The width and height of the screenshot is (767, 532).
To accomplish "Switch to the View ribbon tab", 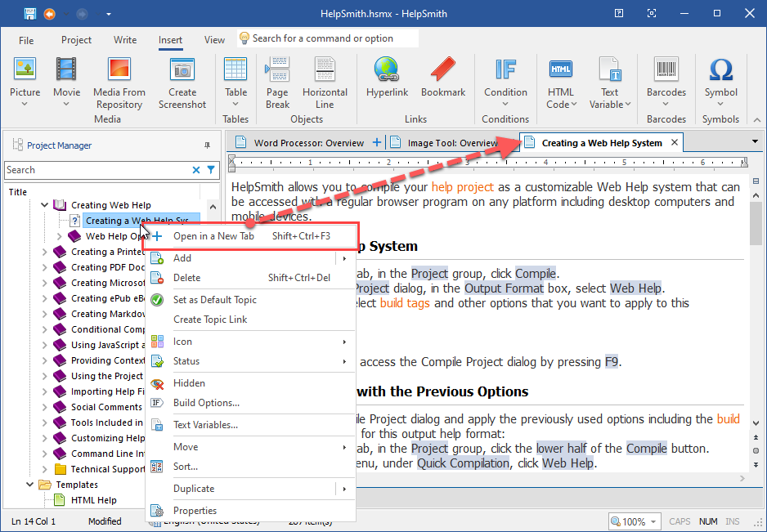I will (x=214, y=40).
